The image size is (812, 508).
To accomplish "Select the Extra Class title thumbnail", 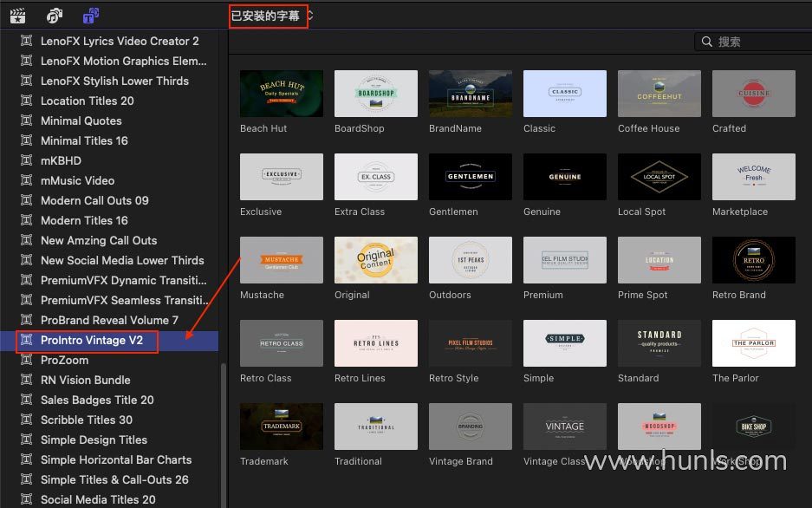I will pos(376,177).
